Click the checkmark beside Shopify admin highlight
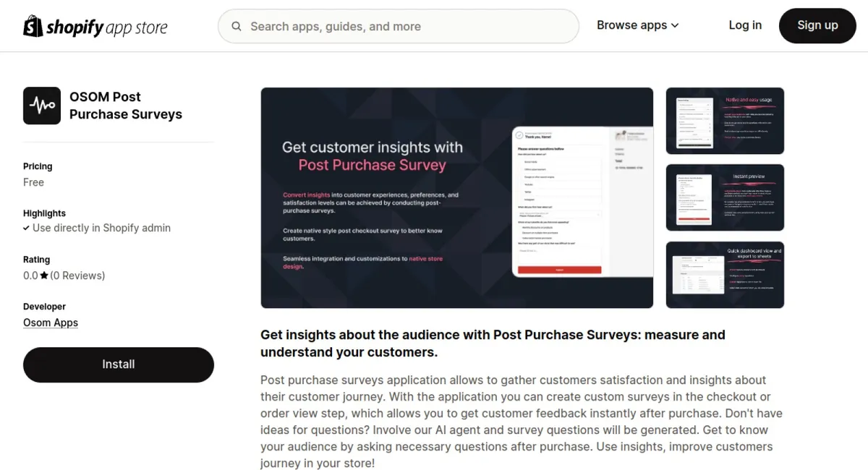The width and height of the screenshot is (868, 470). [x=27, y=228]
